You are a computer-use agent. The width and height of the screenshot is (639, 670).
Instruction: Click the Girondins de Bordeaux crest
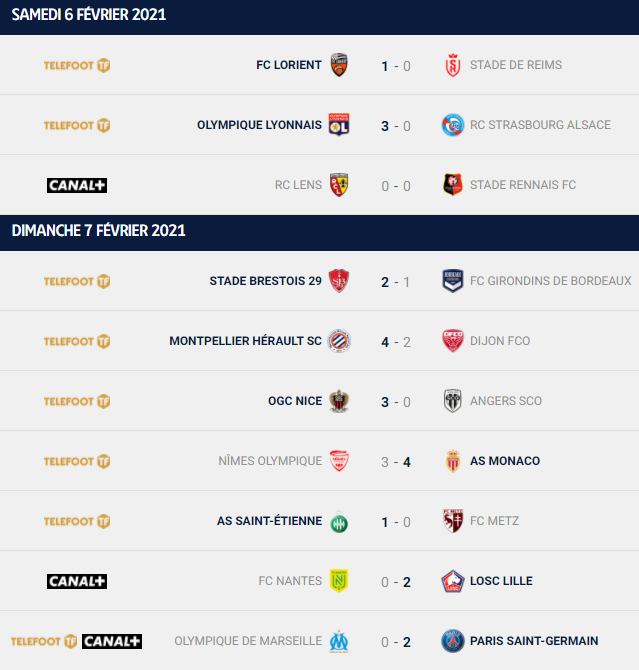click(x=453, y=281)
